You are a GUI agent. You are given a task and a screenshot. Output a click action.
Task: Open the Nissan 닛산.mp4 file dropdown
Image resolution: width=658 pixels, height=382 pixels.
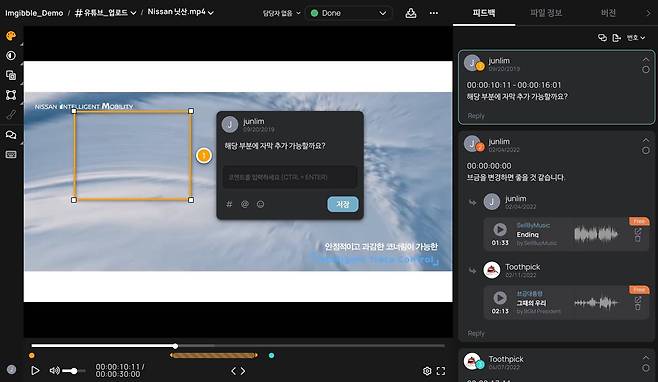[x=180, y=12]
